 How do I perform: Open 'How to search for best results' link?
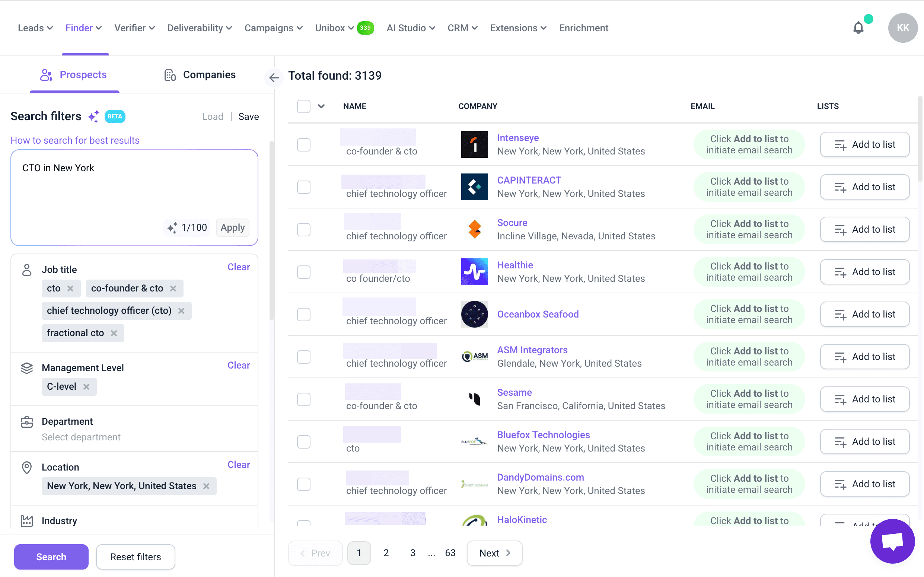(x=75, y=140)
